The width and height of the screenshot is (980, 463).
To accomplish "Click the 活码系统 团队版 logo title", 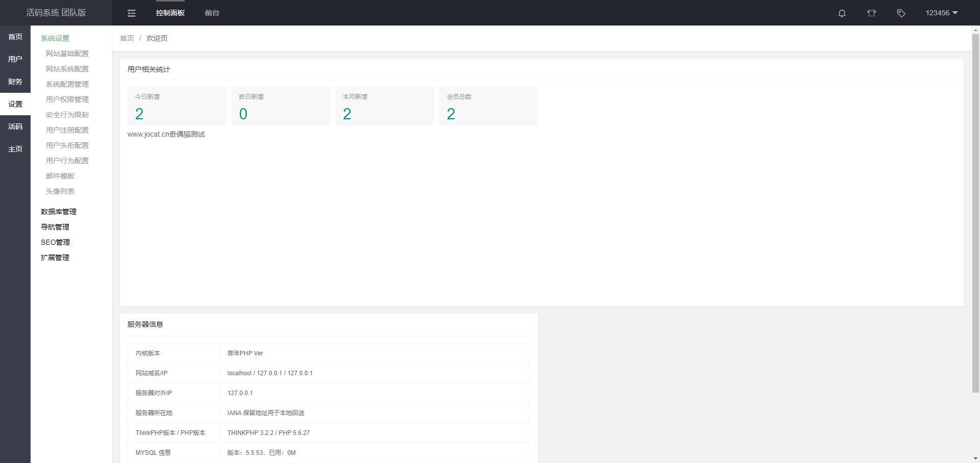I will click(56, 13).
